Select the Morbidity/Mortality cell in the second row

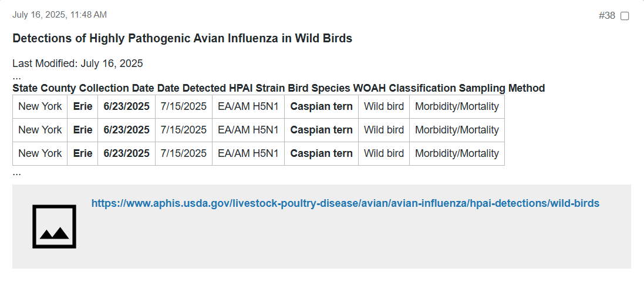[457, 130]
